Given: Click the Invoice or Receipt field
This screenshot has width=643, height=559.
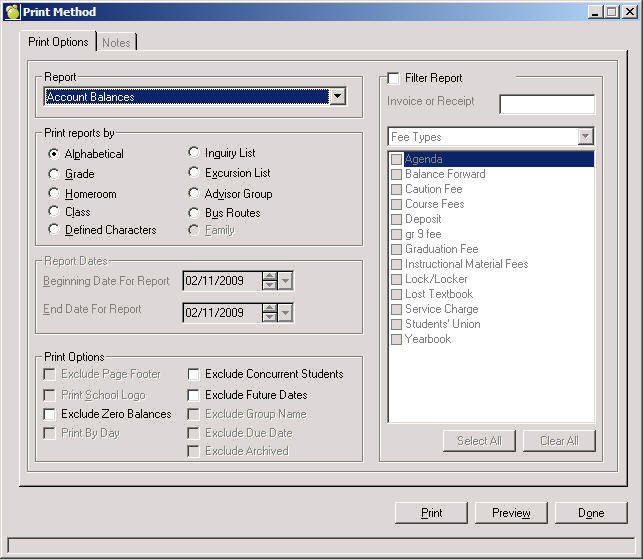Looking at the screenshot, I should 546,105.
